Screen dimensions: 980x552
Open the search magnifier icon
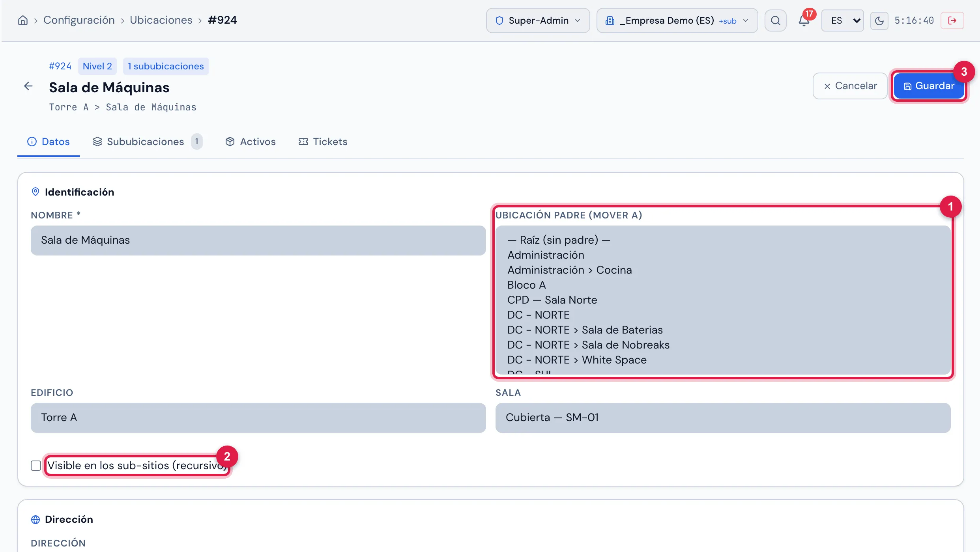pyautogui.click(x=775, y=21)
